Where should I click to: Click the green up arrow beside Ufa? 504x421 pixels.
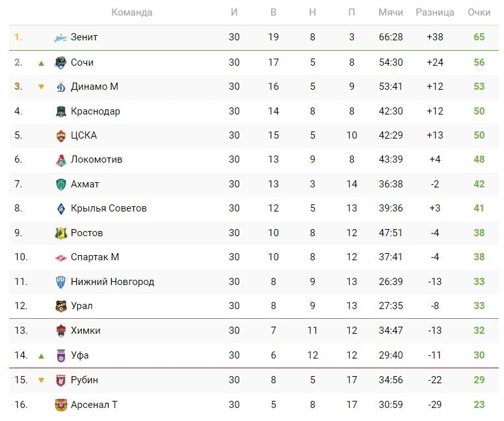(41, 356)
